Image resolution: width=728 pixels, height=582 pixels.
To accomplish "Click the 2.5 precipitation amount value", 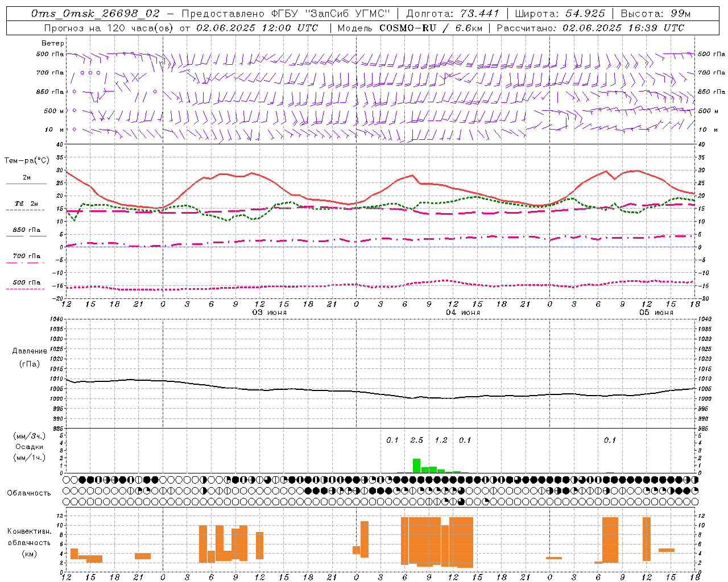I will point(416,440).
